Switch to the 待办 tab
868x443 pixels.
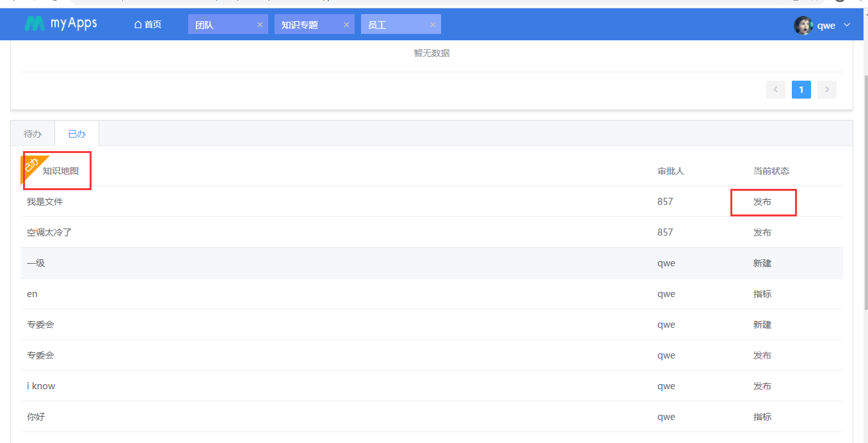(x=33, y=134)
